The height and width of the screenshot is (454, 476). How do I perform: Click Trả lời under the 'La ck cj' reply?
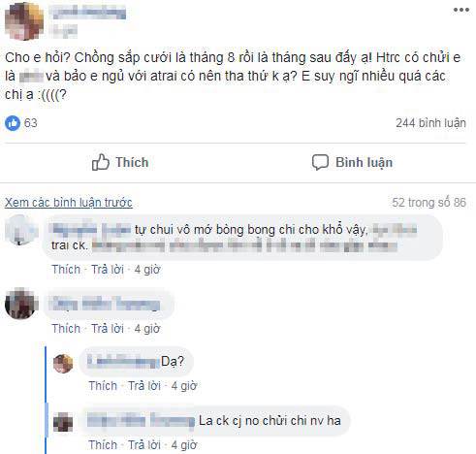pyautogui.click(x=144, y=445)
